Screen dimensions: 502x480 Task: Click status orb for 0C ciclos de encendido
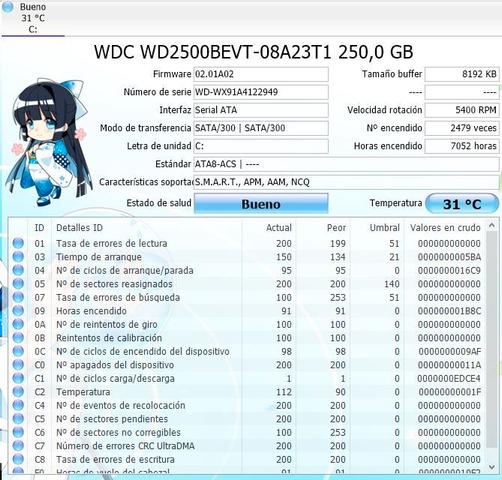click(x=18, y=351)
